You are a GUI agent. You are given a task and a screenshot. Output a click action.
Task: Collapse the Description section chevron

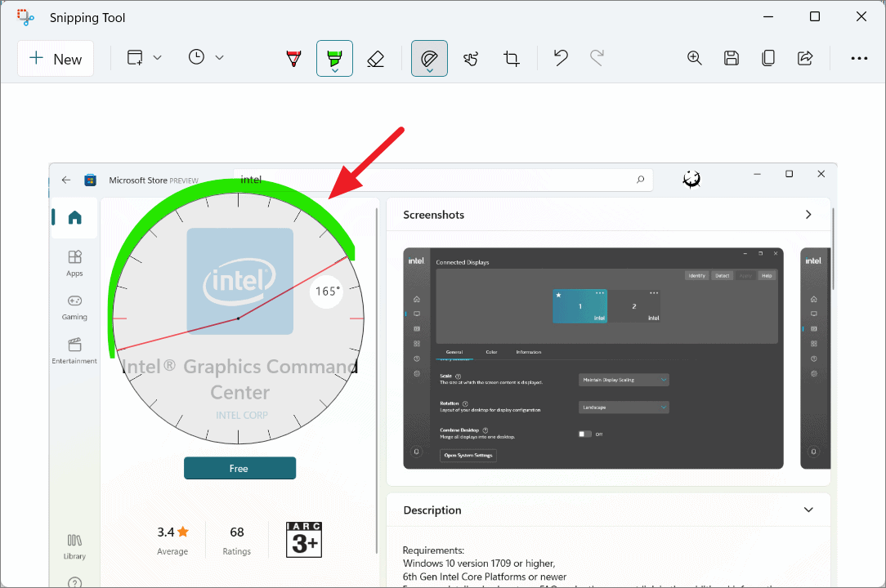click(808, 510)
